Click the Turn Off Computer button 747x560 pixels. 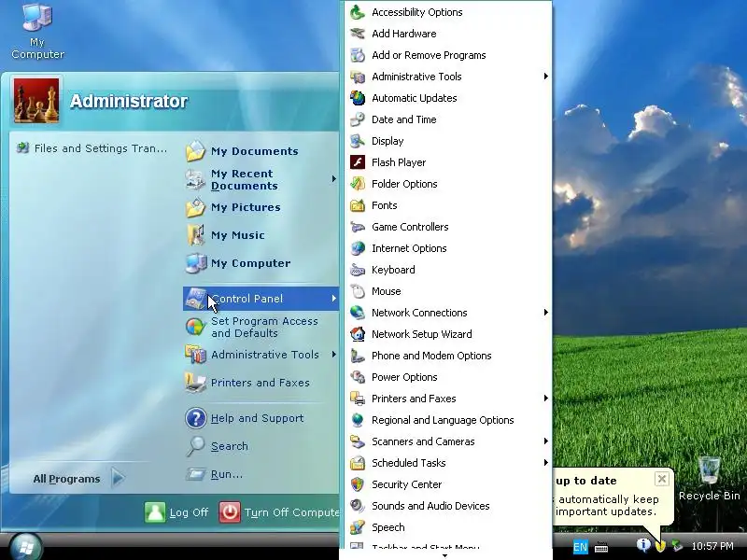coord(279,512)
